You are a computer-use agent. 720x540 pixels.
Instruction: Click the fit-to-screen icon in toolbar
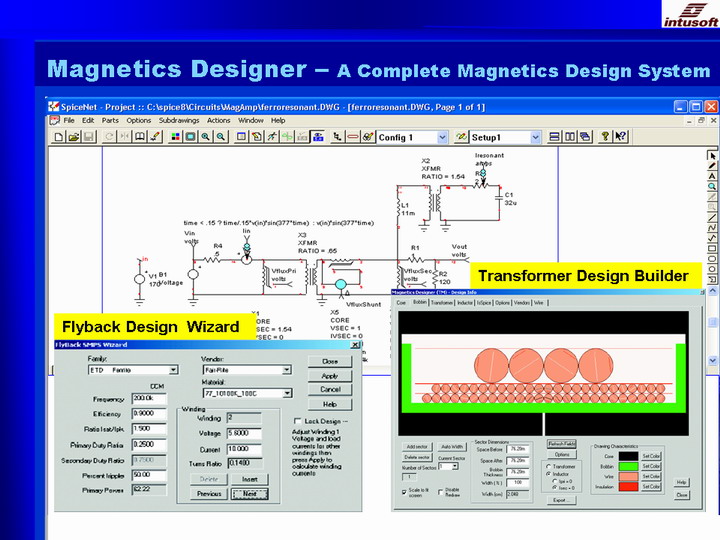[190, 137]
